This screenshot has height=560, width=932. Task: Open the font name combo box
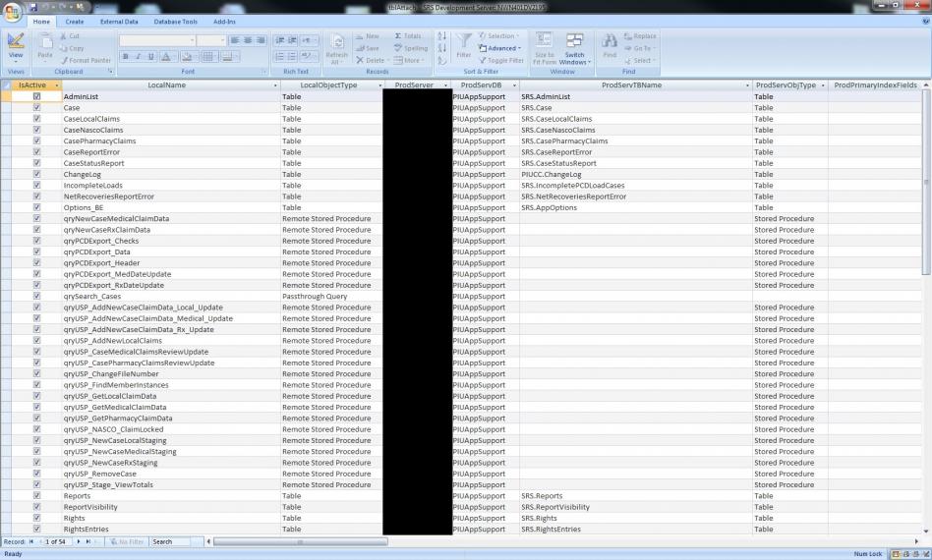point(157,40)
